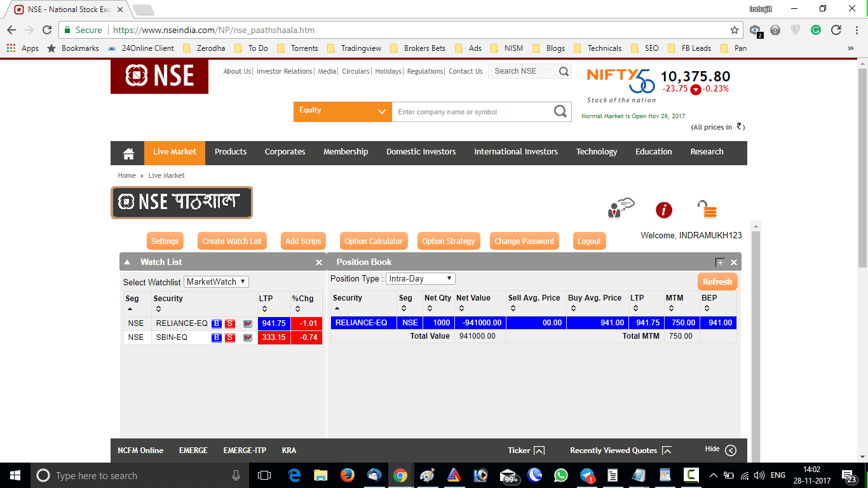Open the Equity segment dropdown
868x488 pixels.
pyautogui.click(x=342, y=112)
